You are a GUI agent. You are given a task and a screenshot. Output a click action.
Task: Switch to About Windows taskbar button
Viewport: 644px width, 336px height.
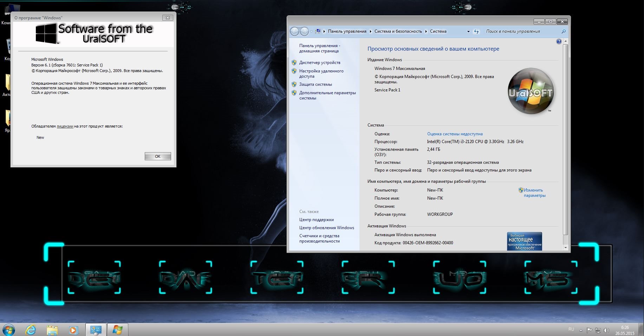click(x=117, y=330)
